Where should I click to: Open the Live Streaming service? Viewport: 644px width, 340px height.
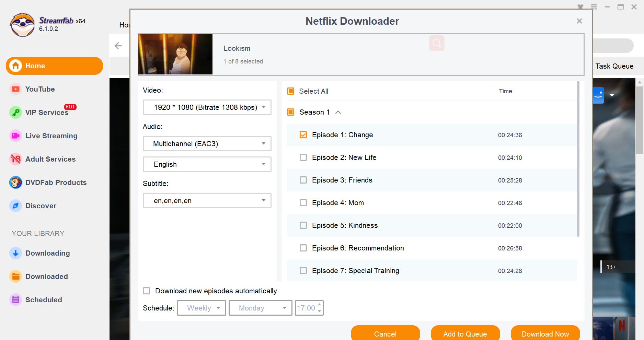coord(51,136)
